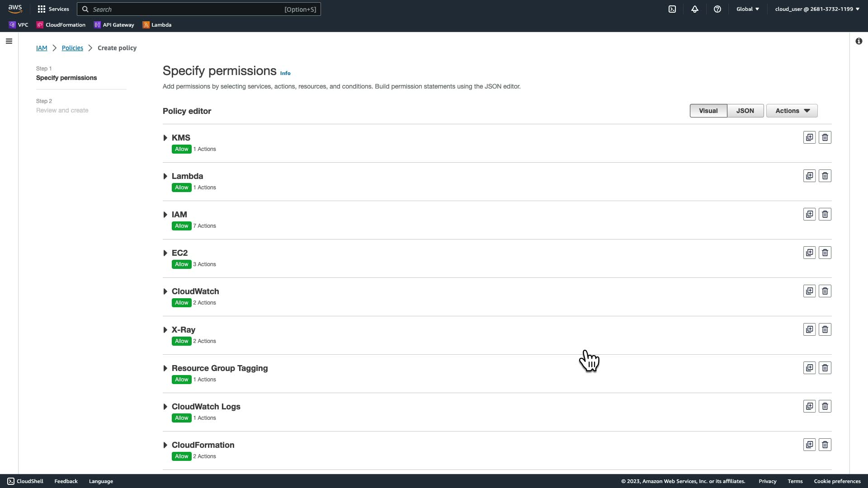868x488 pixels.
Task: Open the Services menu
Action: [53, 9]
